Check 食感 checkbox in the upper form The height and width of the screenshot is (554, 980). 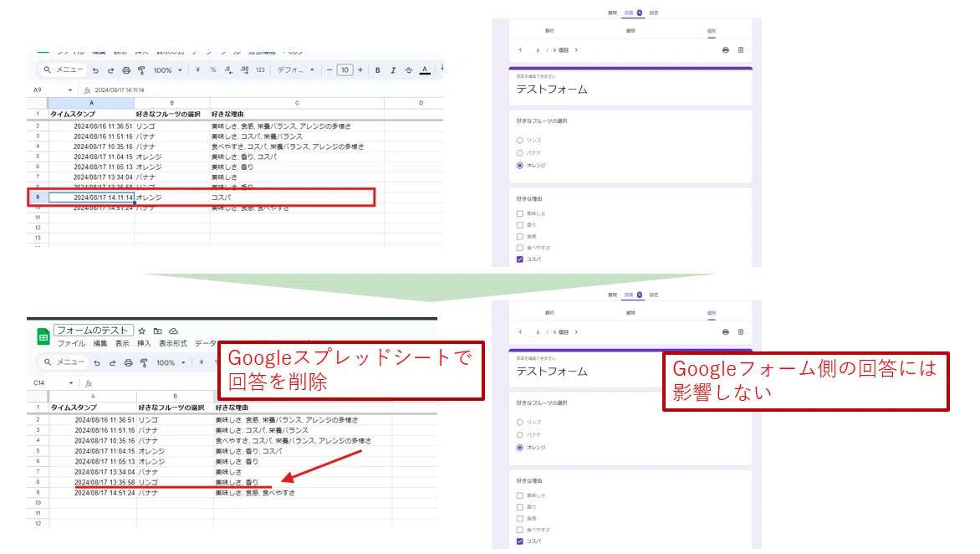coord(519,236)
